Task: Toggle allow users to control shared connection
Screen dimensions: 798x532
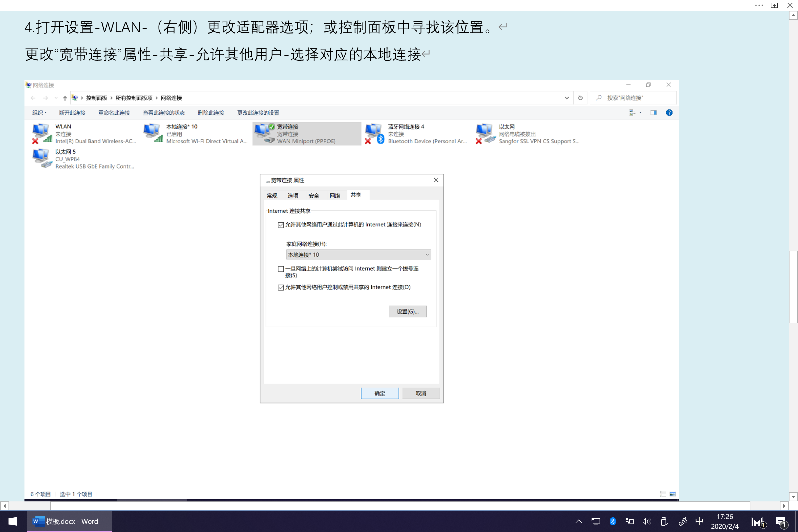Action: click(281, 287)
